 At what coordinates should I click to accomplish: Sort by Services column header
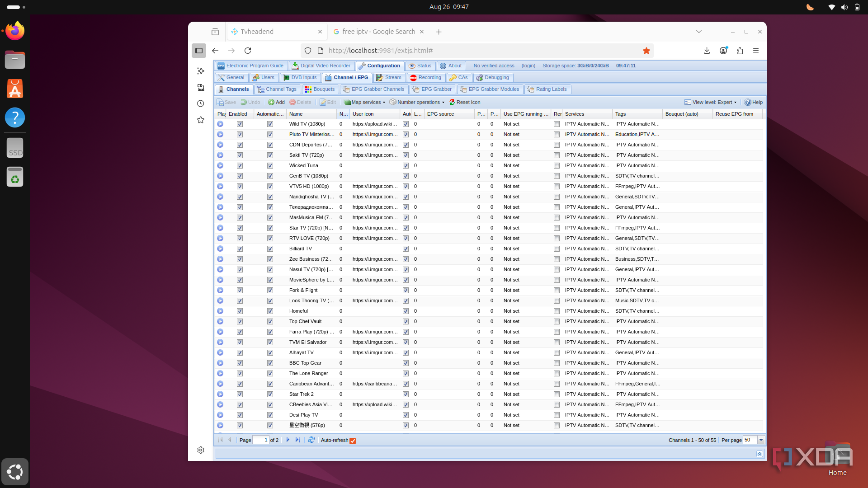click(x=587, y=114)
